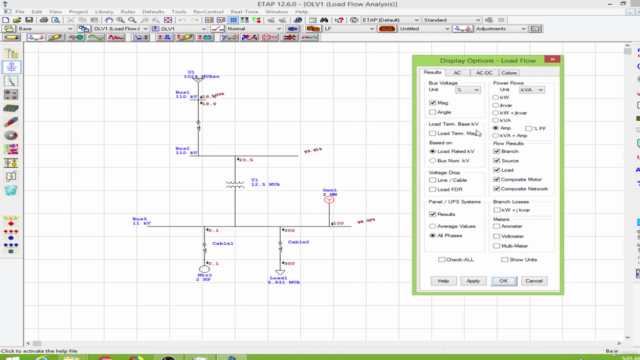Viewport: 640px width, 360px height.
Task: Check the Line / Cable voltage drop box
Action: coord(432,180)
